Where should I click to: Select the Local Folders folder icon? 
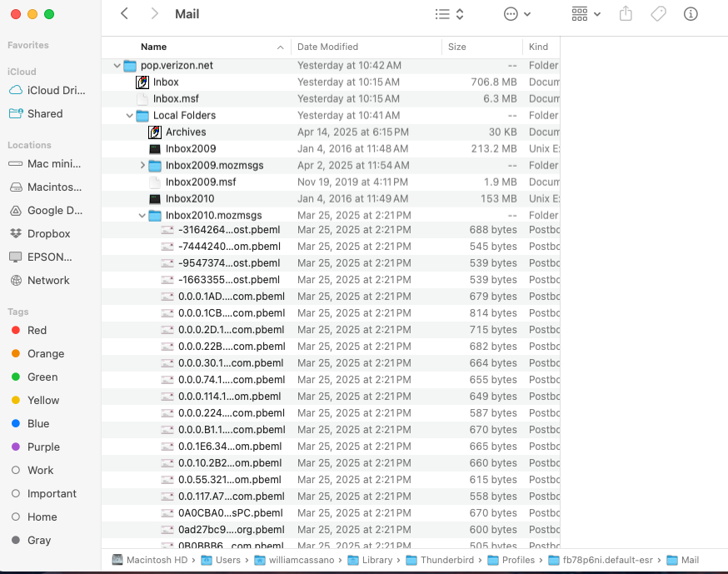tap(142, 116)
